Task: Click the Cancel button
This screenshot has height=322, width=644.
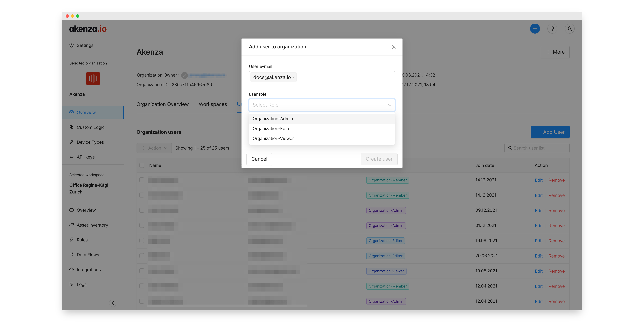Action: click(259, 159)
